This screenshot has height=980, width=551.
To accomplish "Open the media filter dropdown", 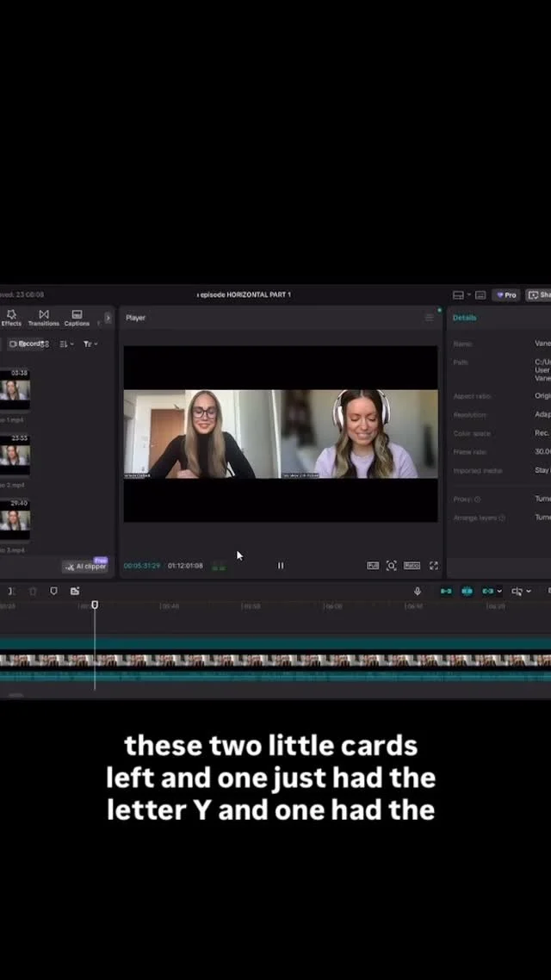I will click(x=90, y=344).
